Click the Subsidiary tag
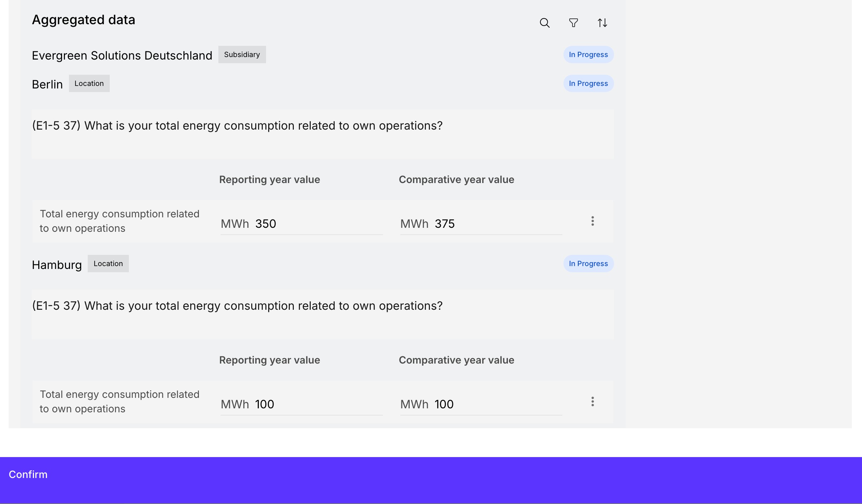This screenshot has height=504, width=862. (x=242, y=55)
